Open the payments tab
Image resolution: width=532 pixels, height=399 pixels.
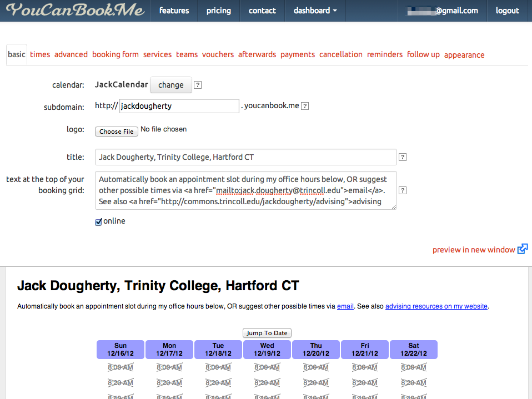(x=298, y=54)
